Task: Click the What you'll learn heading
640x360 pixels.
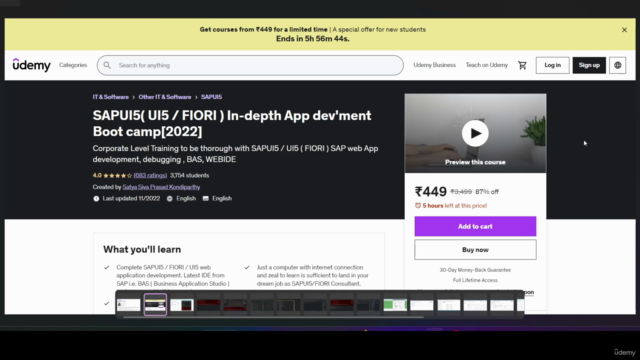Action: click(x=142, y=249)
